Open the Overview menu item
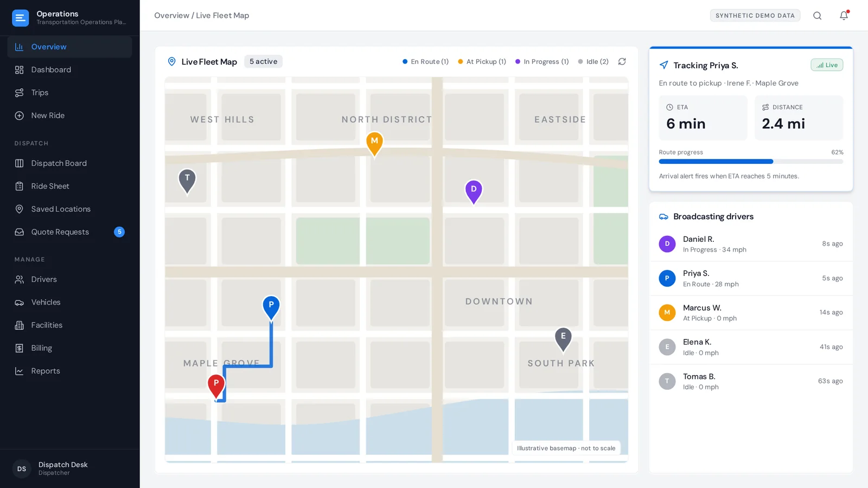 (69, 47)
